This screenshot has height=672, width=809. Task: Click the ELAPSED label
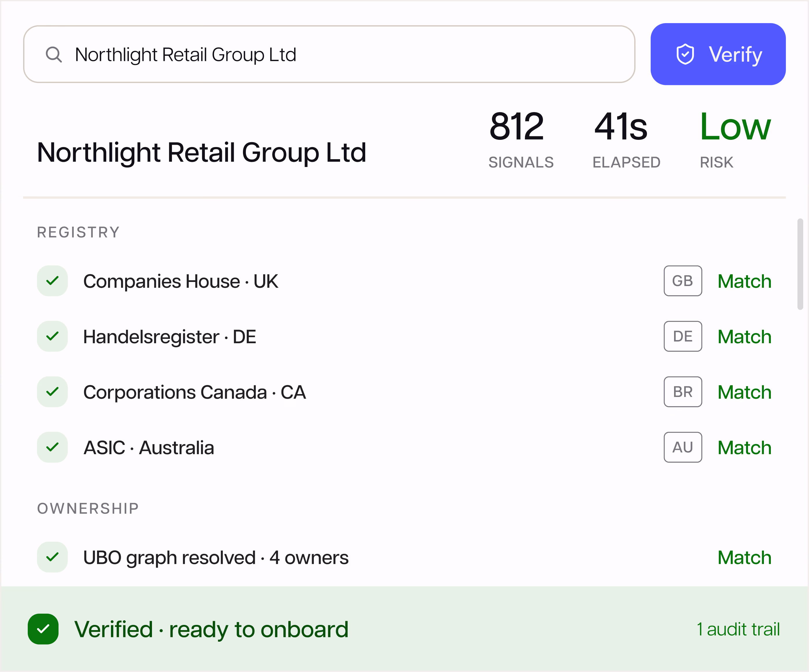point(626,162)
